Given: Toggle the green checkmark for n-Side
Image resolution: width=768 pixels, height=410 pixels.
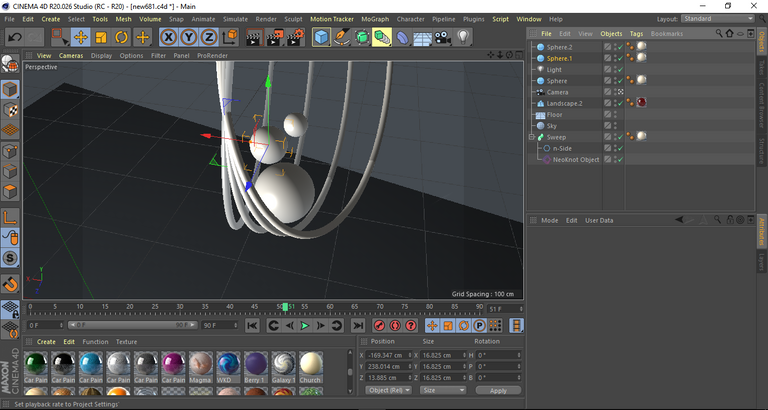Looking at the screenshot, I should pos(621,148).
